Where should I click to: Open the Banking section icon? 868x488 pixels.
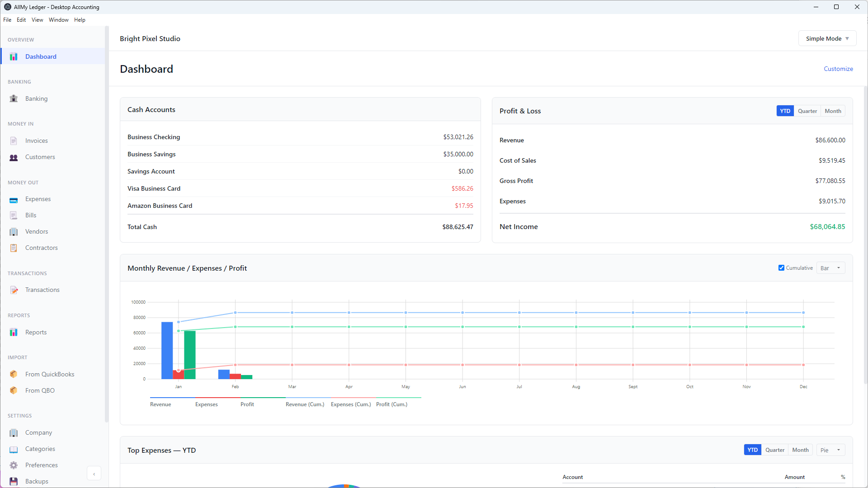(x=14, y=99)
